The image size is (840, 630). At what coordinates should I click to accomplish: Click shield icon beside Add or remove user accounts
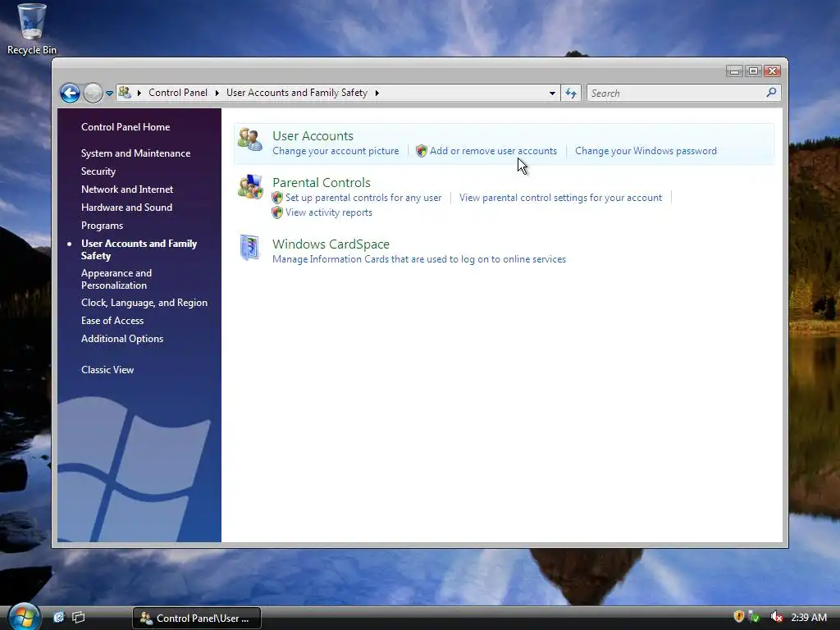tap(421, 151)
